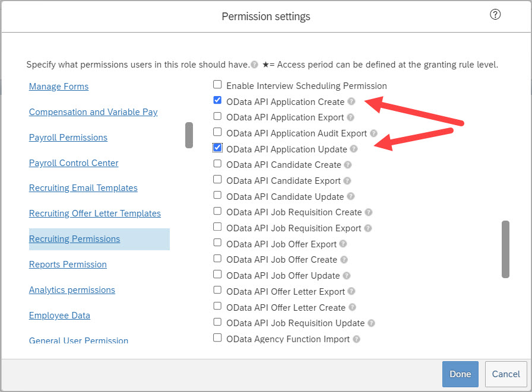
Task: Check OData API Job Requisition Create
Action: coord(217,211)
